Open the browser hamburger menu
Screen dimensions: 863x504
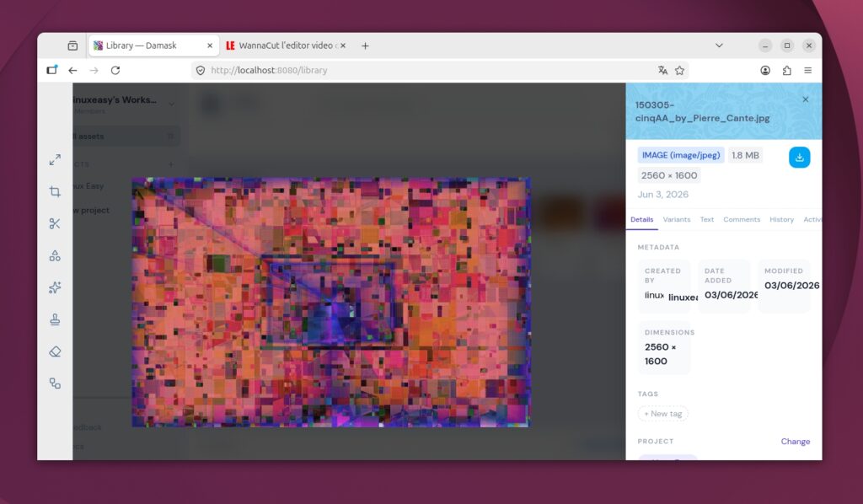click(808, 71)
